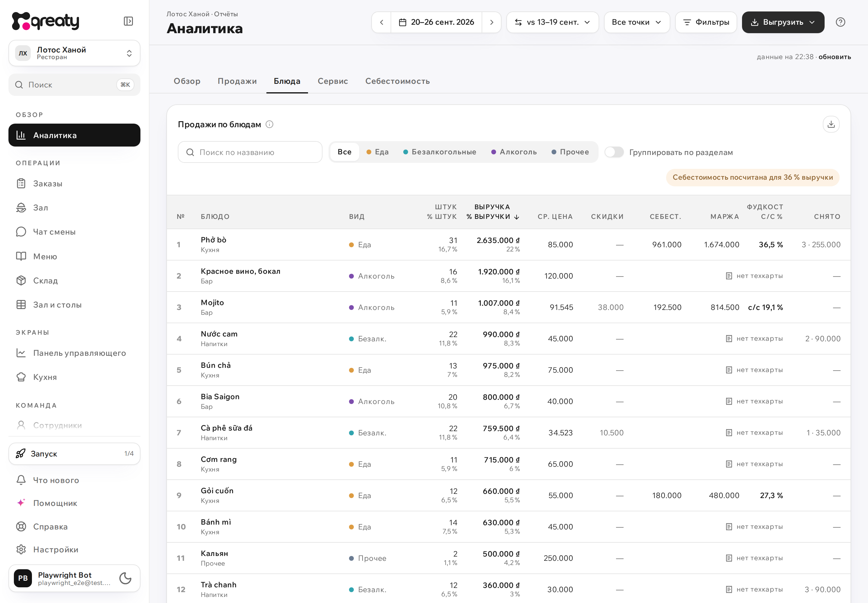This screenshot has height=603, width=868.
Task: Open the date range picker 20–26 сент. 2026
Action: [436, 22]
